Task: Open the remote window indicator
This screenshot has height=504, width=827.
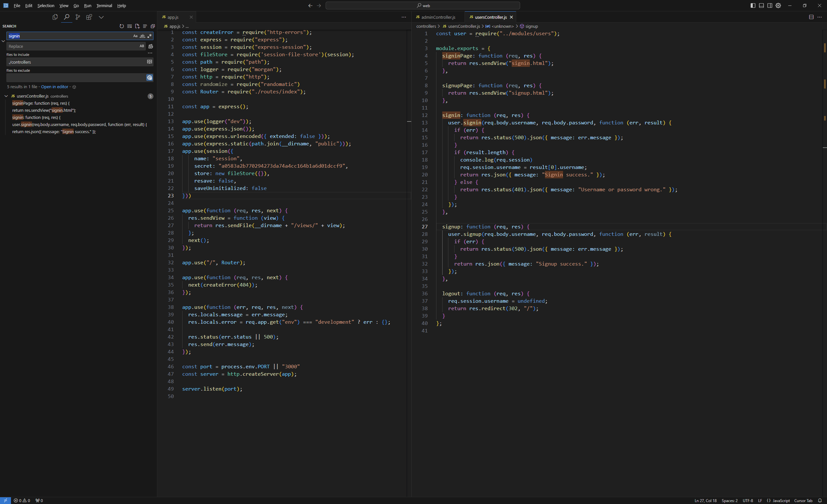Action: coord(5,500)
